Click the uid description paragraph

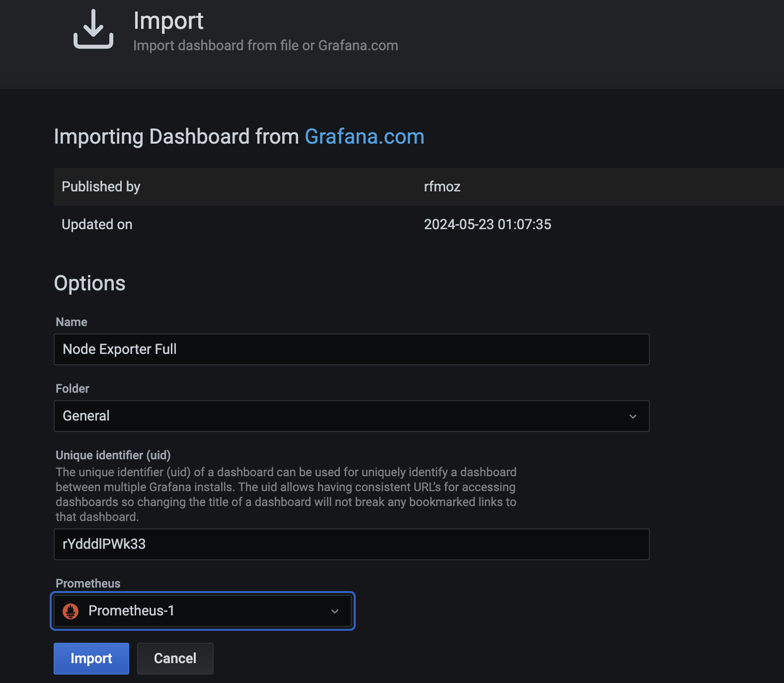[x=286, y=495]
